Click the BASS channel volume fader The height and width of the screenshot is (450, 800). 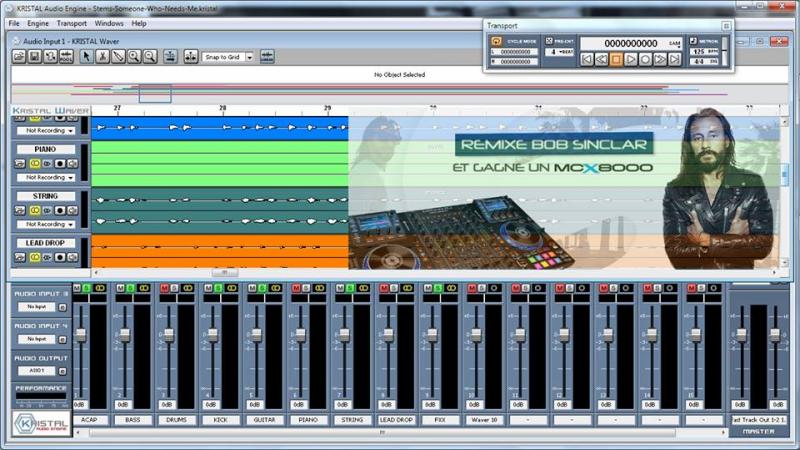point(124,334)
